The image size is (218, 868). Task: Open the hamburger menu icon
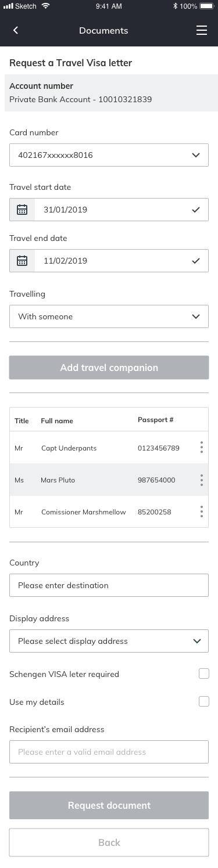[x=202, y=31]
